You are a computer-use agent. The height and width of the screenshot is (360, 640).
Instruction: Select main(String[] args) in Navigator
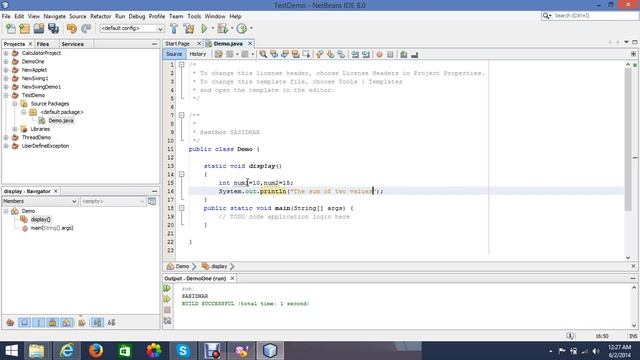click(x=52, y=228)
